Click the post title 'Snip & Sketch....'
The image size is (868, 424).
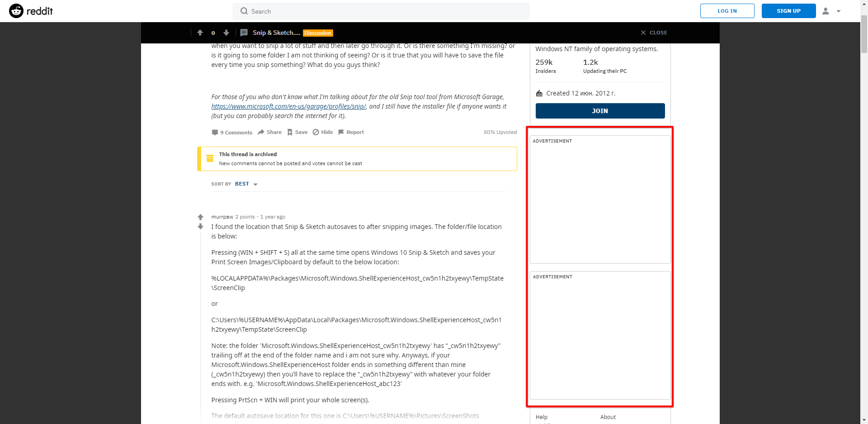click(x=276, y=33)
